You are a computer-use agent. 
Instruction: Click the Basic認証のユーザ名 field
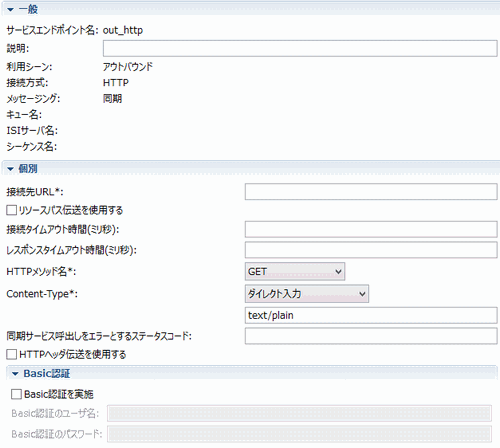[x=299, y=414]
